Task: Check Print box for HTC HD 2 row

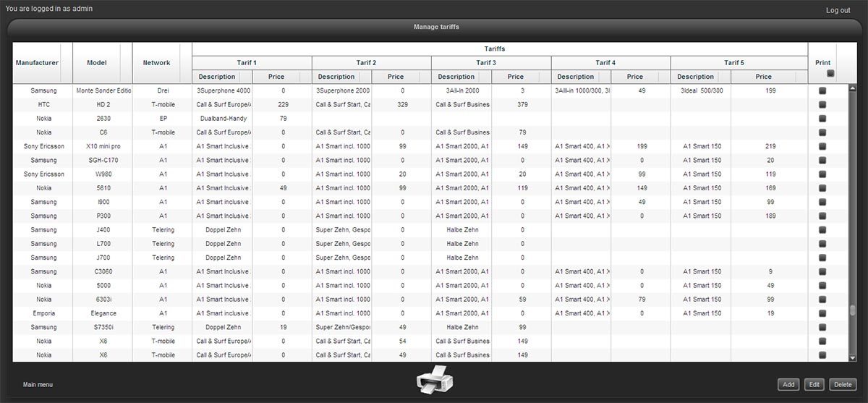Action: pos(822,105)
